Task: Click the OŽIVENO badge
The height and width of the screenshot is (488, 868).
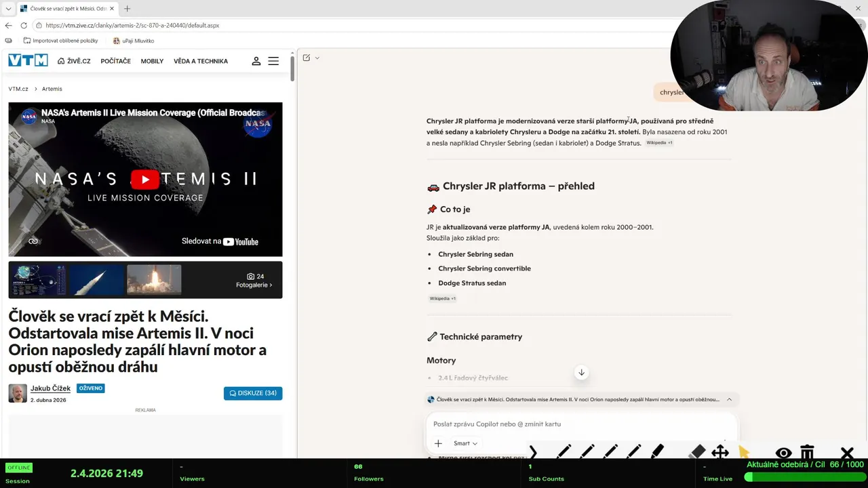Action: point(90,388)
